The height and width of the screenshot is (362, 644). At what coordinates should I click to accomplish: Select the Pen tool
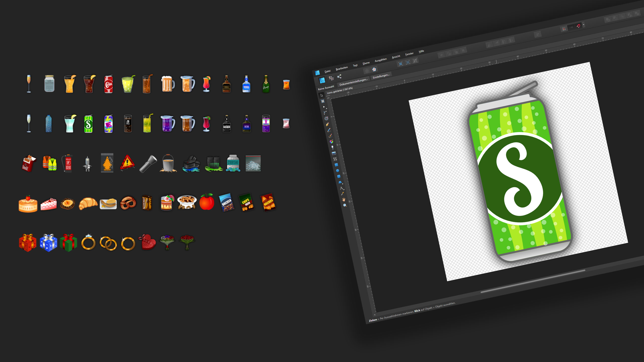click(328, 124)
